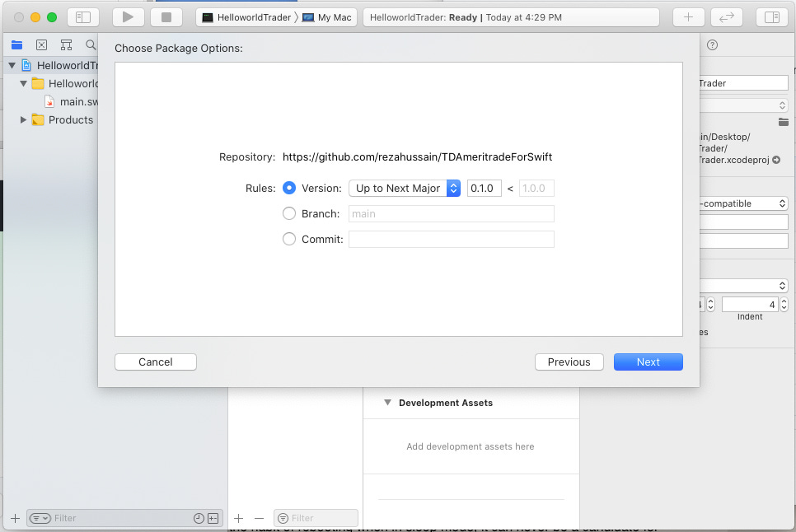This screenshot has height=532, width=796.
Task: Open the project format compatible dropdown
Action: pyautogui.click(x=744, y=203)
